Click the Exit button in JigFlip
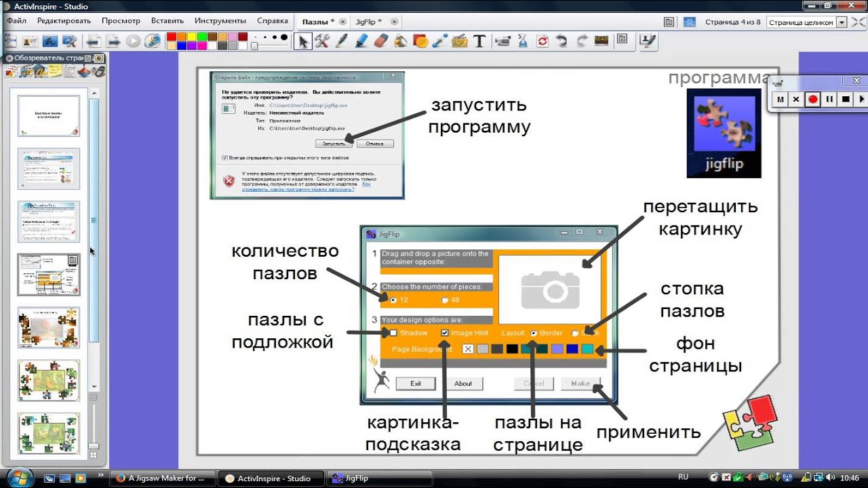 click(x=416, y=384)
